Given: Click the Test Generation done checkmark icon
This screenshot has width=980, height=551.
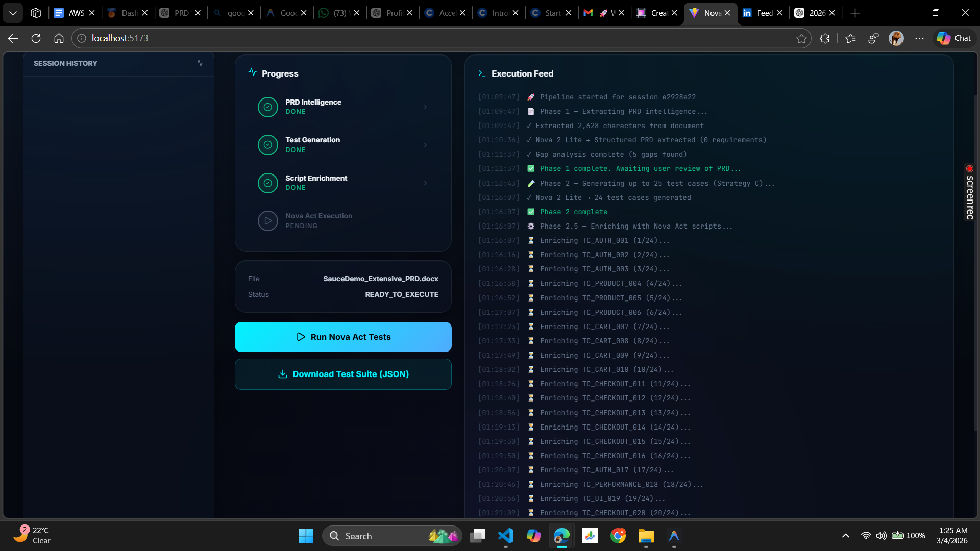Looking at the screenshot, I should tap(267, 145).
